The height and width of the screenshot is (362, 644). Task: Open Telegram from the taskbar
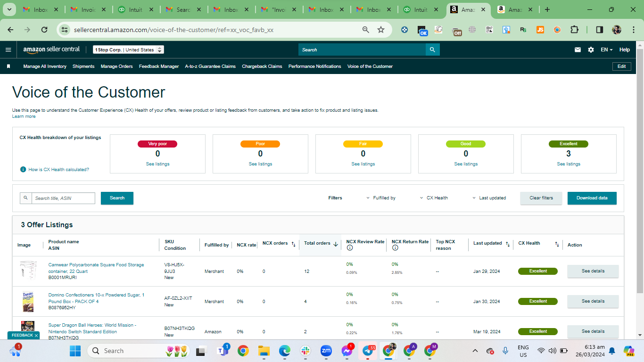point(368,351)
